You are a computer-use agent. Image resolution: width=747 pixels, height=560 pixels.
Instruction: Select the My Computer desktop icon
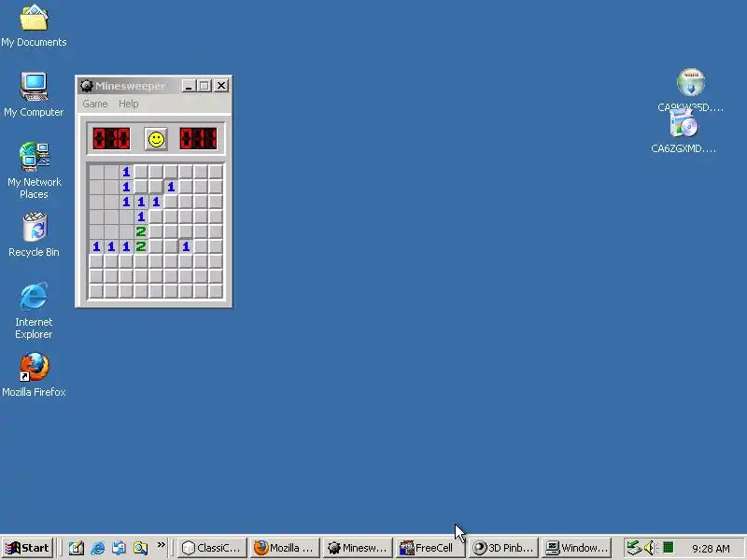[34, 94]
